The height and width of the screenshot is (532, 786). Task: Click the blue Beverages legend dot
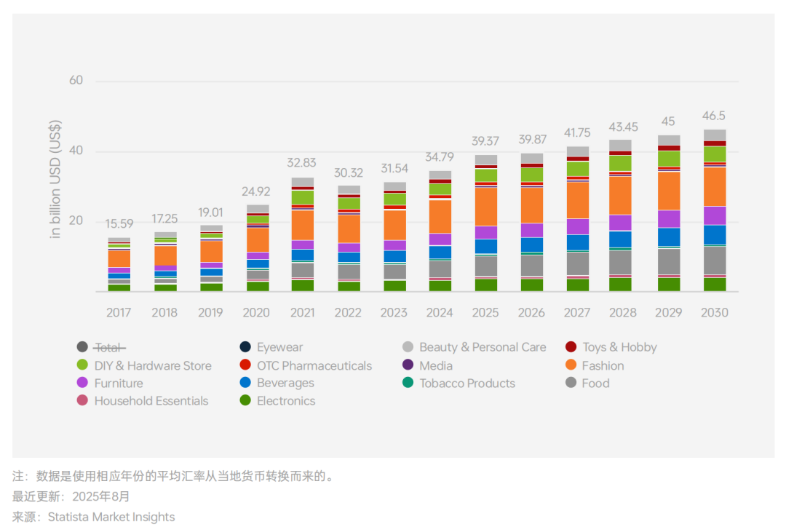[245, 382]
